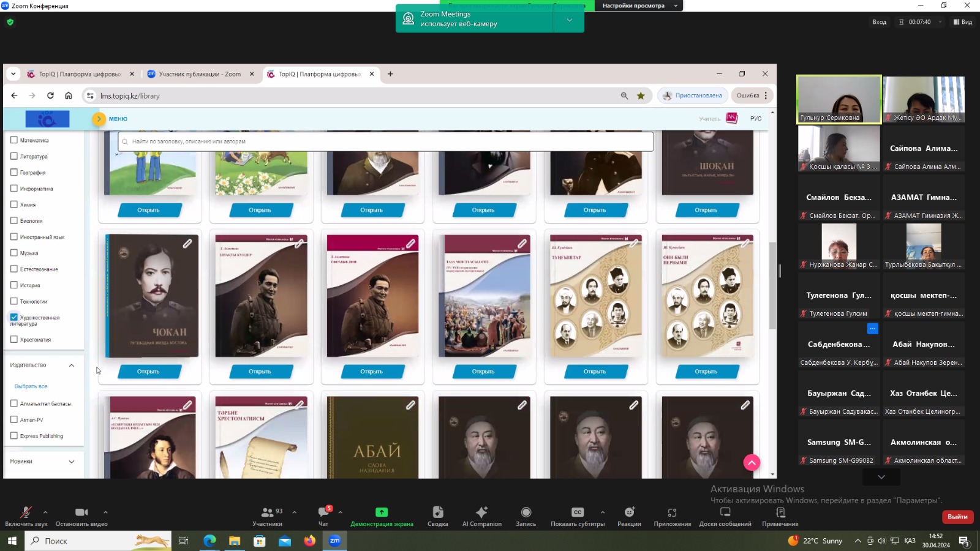Open File Explorer from taskbar
The width and height of the screenshot is (980, 551).
pyautogui.click(x=235, y=541)
